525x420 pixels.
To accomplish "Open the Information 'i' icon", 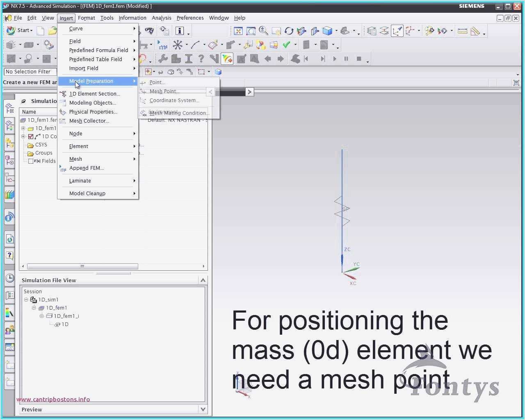I will pyautogui.click(x=180, y=31).
